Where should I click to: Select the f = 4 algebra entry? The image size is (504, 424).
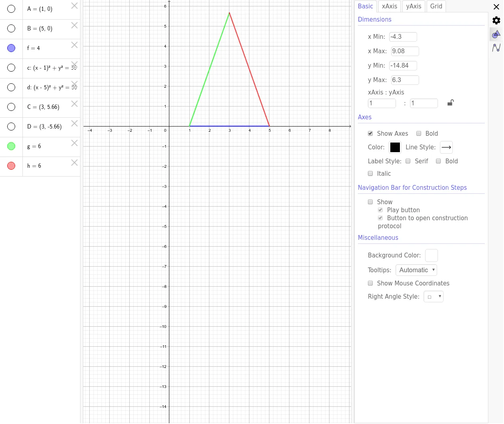34,48
